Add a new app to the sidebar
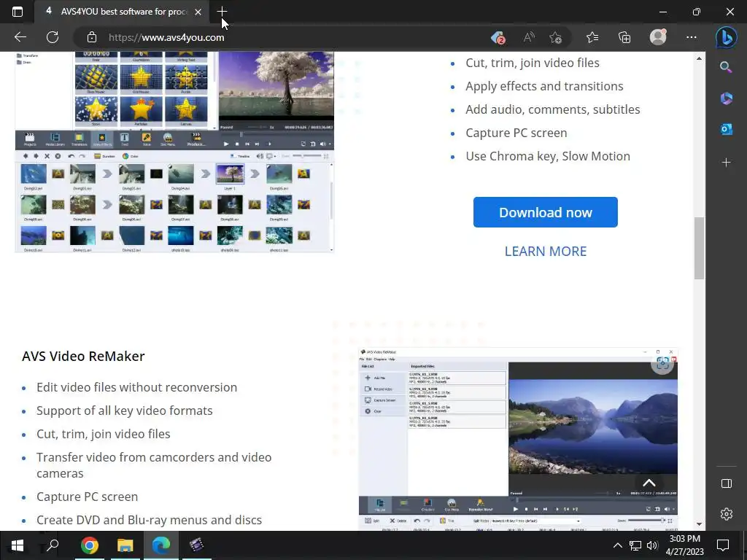Screen dimensions: 747x560 (726, 163)
